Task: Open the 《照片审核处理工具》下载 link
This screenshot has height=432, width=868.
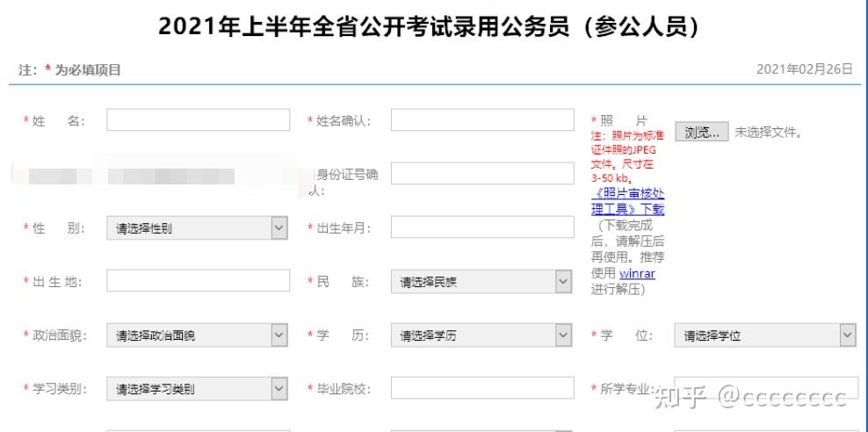Action: click(x=628, y=201)
